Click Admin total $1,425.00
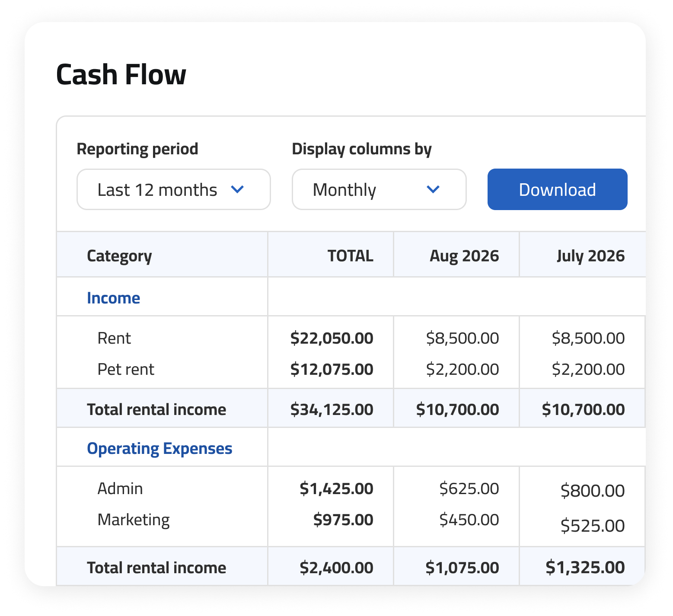673x616 pixels. pos(336,488)
